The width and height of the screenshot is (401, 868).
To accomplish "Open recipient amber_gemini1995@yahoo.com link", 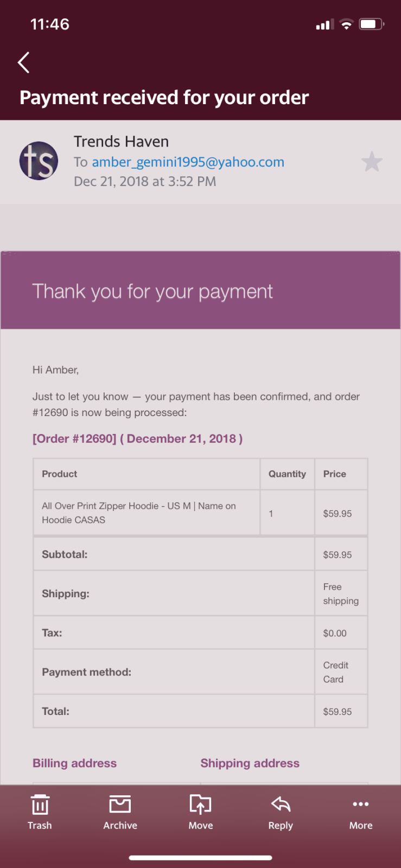I will click(x=188, y=162).
